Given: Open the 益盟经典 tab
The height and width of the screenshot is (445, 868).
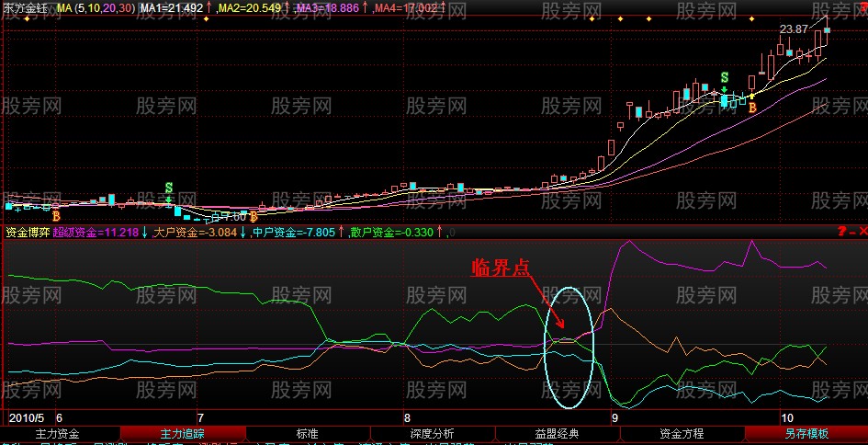Looking at the screenshot, I should click(x=558, y=433).
